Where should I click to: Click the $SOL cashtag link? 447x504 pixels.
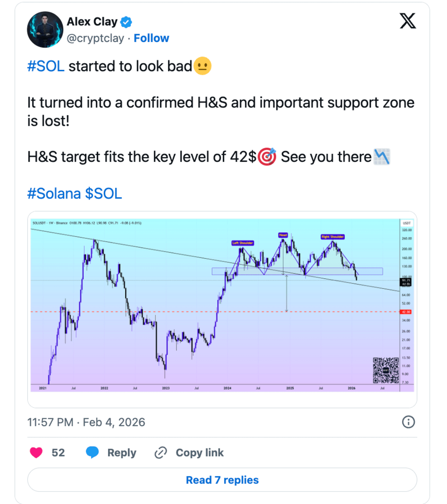104,194
